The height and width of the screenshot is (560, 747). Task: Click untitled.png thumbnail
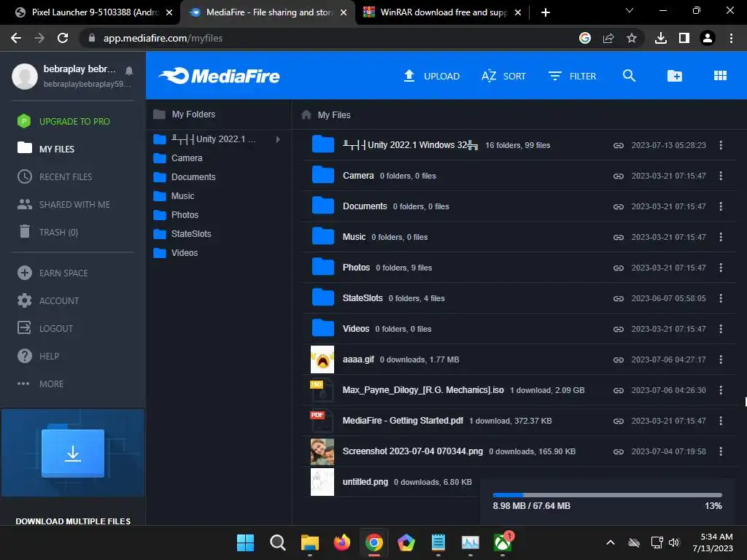coord(322,482)
